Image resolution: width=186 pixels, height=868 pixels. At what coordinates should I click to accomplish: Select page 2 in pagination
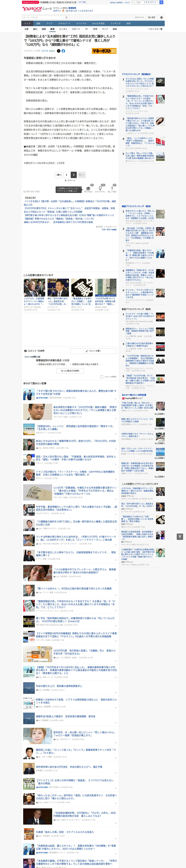tap(74, 175)
